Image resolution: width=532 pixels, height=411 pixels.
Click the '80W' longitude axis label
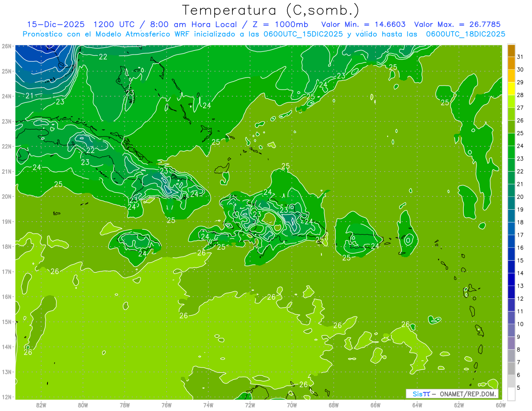tap(83, 405)
